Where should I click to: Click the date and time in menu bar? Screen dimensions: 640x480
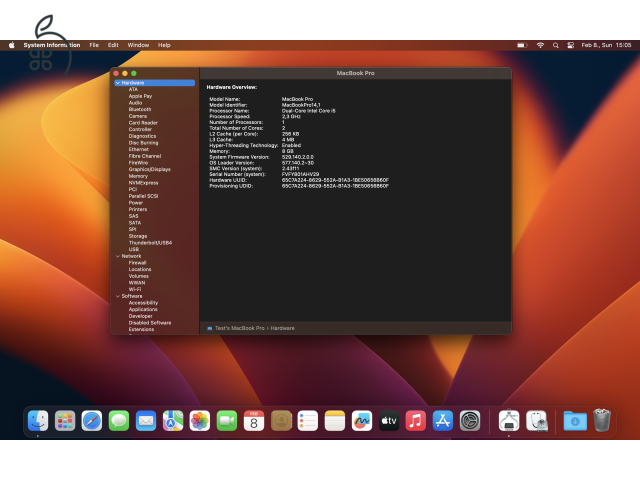click(x=606, y=45)
